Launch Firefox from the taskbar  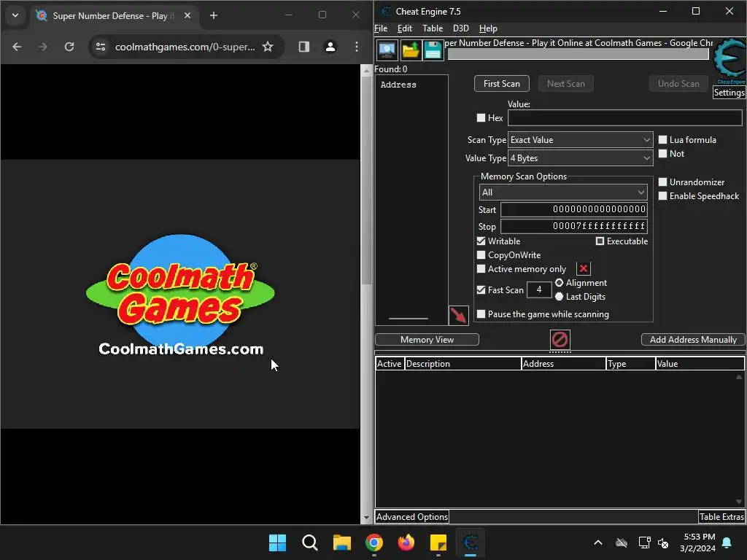(x=406, y=542)
